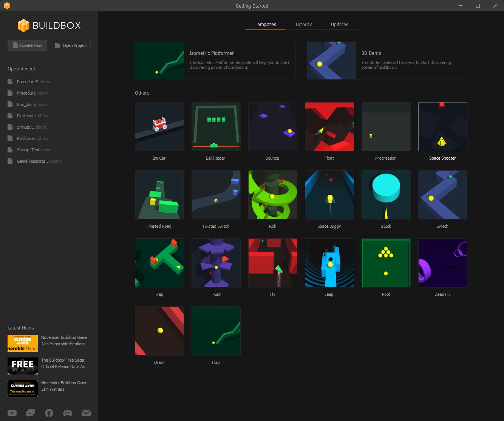Viewport: 504px width, 421px height.
Task: Click the Create New button
Action: [27, 45]
